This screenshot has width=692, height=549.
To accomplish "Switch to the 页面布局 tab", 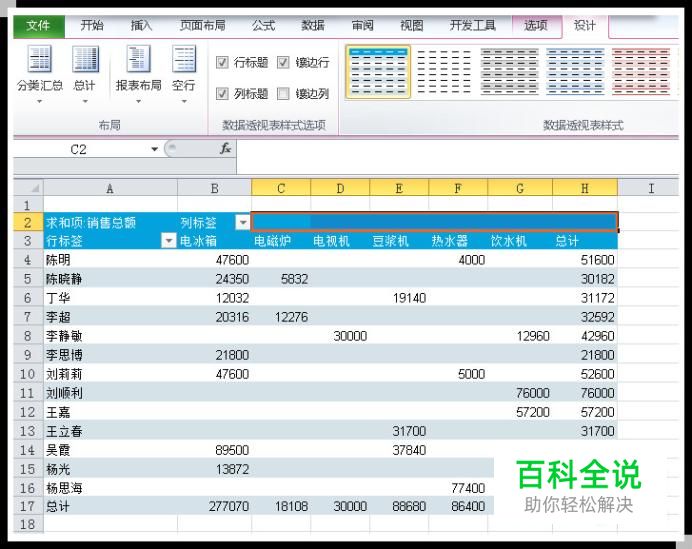I will [x=203, y=26].
